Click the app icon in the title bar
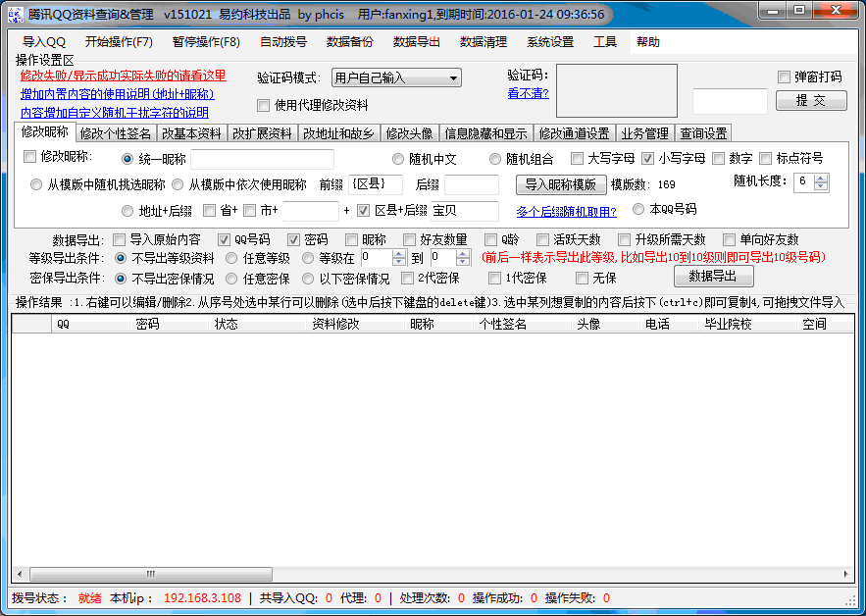This screenshot has width=866, height=616. [x=16, y=14]
